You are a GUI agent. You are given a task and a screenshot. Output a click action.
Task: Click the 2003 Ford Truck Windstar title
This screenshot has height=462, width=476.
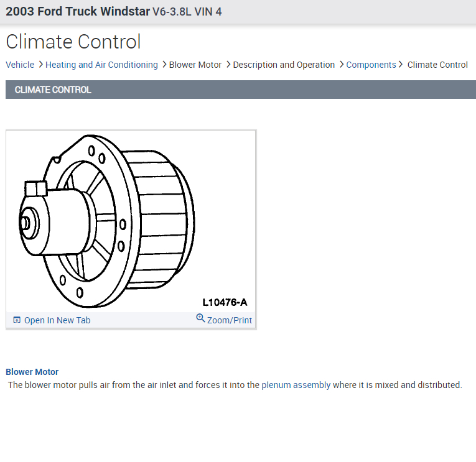pyautogui.click(x=78, y=12)
